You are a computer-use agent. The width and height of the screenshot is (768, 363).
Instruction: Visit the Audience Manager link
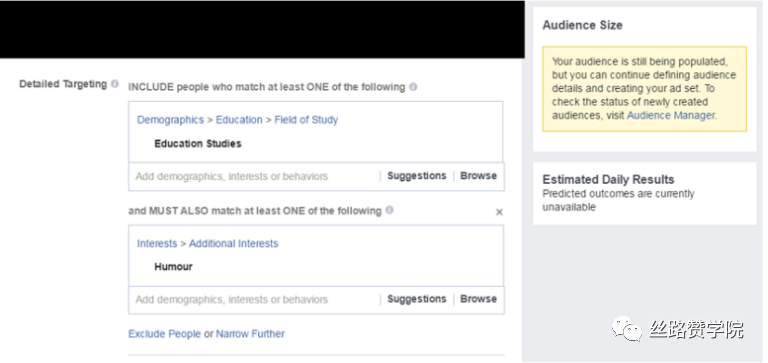pos(671,116)
